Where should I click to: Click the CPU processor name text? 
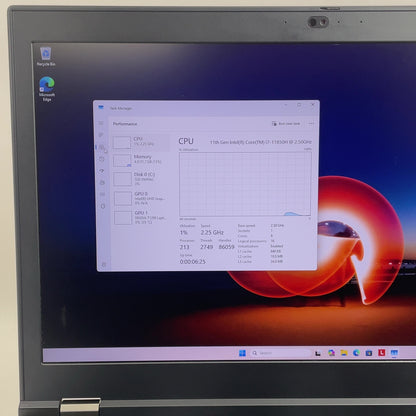pyautogui.click(x=261, y=142)
